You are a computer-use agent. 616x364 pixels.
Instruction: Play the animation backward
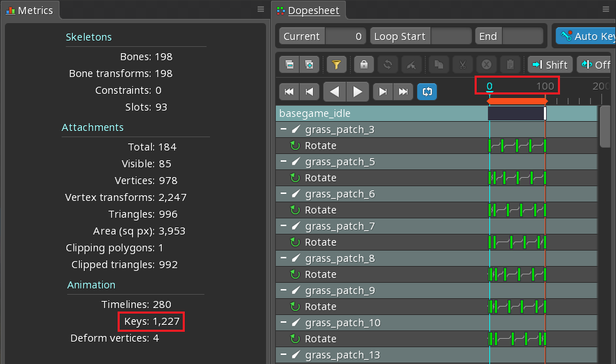pyautogui.click(x=335, y=92)
